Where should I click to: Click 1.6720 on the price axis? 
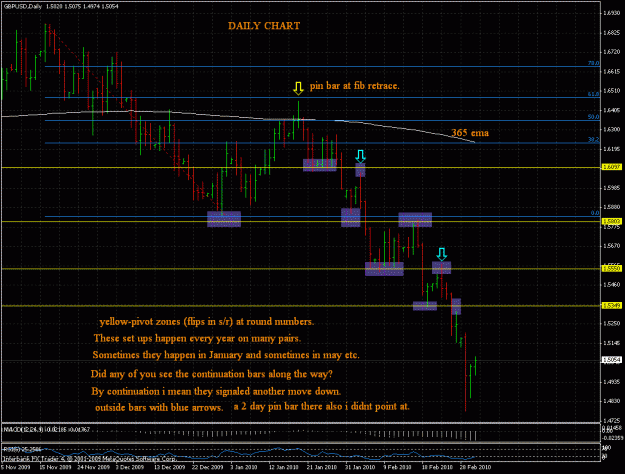click(x=611, y=52)
